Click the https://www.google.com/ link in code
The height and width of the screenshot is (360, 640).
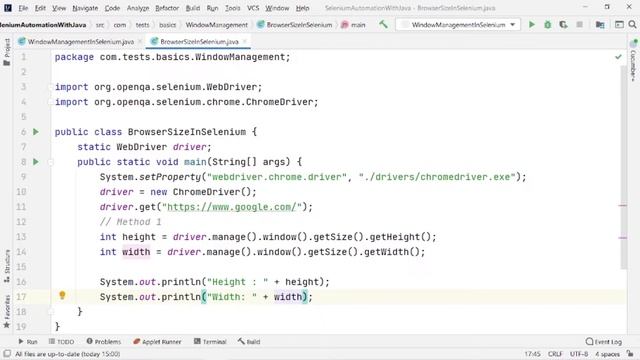231,207
